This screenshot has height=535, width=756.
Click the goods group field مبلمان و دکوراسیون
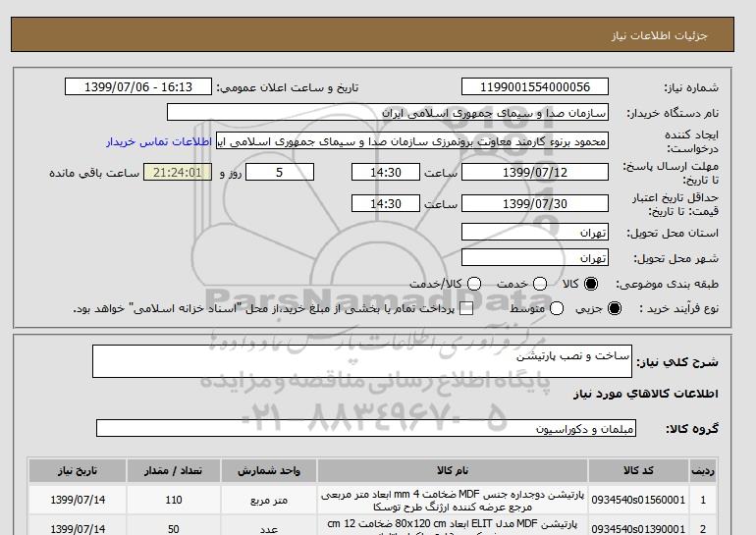pyautogui.click(x=366, y=428)
